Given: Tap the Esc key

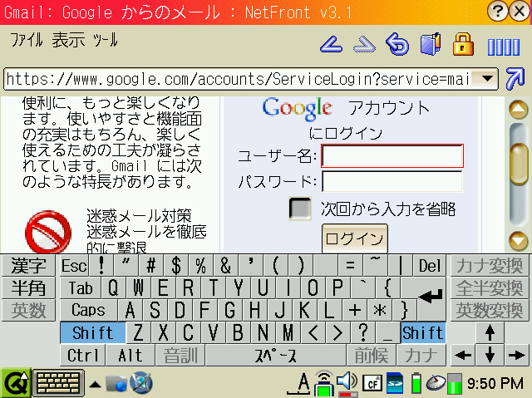Looking at the screenshot, I should (74, 265).
